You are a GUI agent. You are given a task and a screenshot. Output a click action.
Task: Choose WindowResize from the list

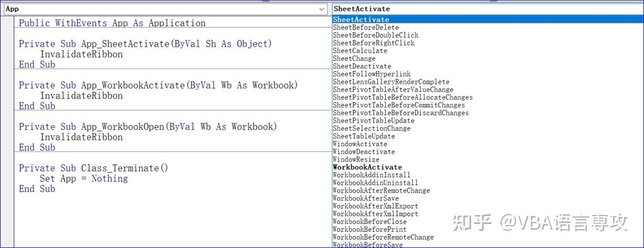coord(356,160)
